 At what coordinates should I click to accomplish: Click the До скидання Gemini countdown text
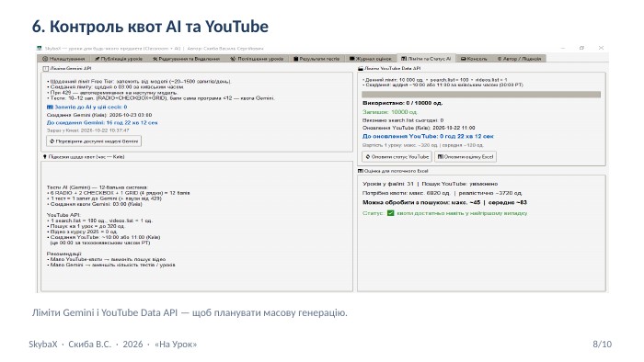click(102, 122)
